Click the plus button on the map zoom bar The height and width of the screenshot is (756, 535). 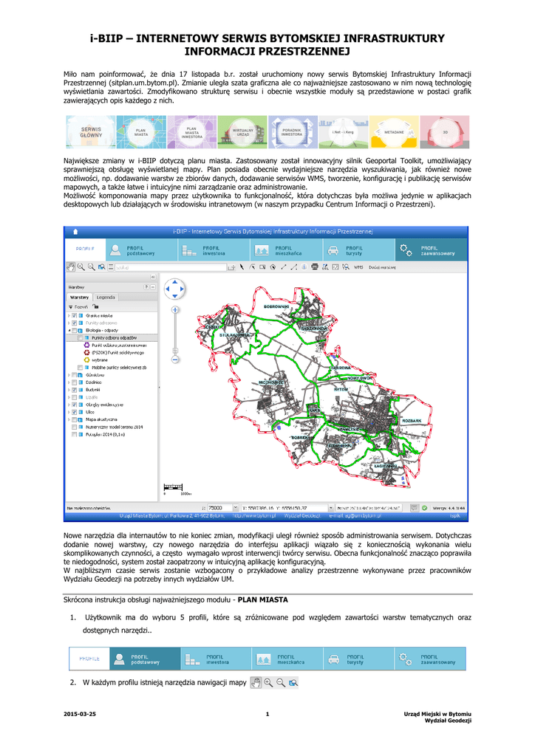175,310
